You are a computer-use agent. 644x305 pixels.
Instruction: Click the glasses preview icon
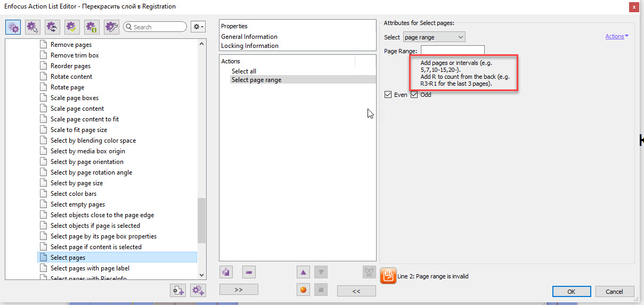pyautogui.click(x=369, y=272)
